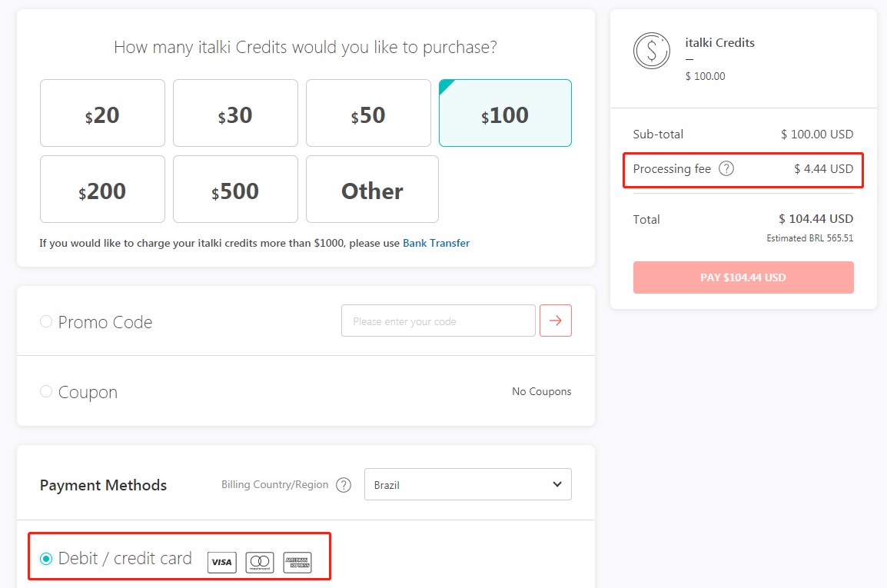
Task: Open the Brazil billing country dropdown
Action: coord(468,484)
